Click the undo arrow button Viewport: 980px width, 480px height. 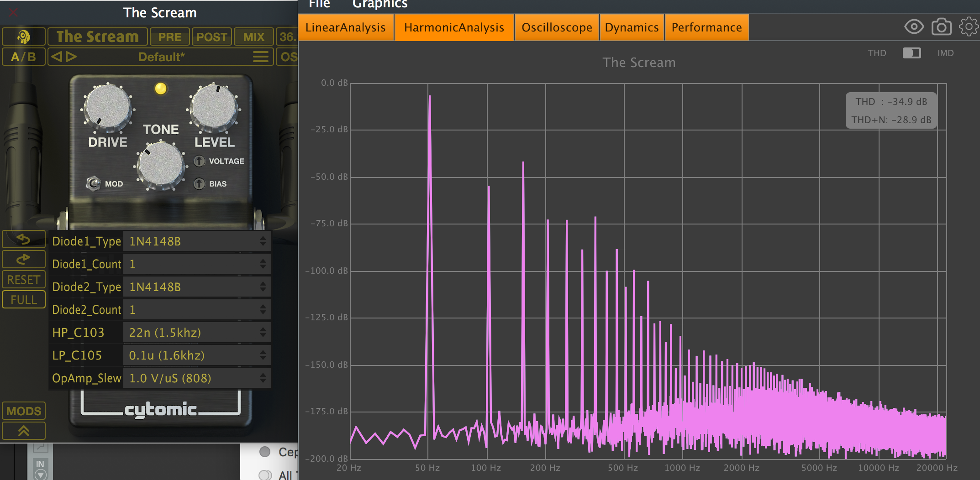[24, 239]
